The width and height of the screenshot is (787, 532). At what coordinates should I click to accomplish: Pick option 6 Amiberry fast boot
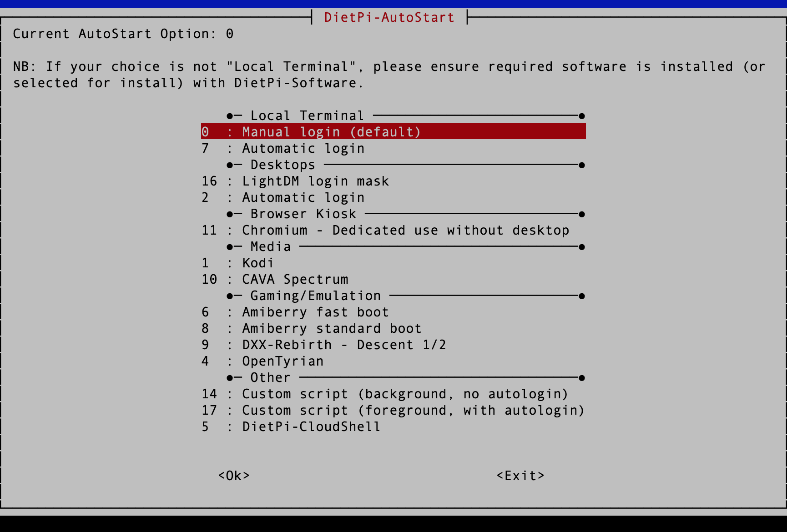393,312
